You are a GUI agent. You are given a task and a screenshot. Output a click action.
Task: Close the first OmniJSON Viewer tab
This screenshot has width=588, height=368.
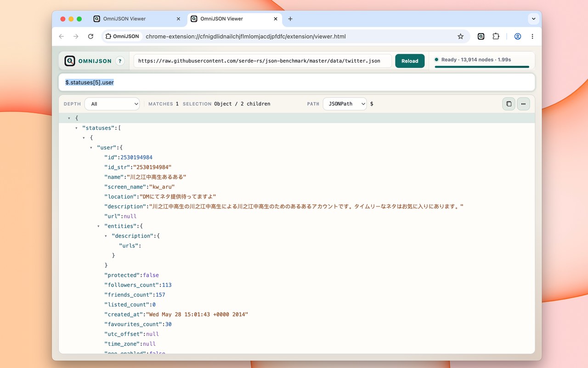pyautogui.click(x=179, y=19)
